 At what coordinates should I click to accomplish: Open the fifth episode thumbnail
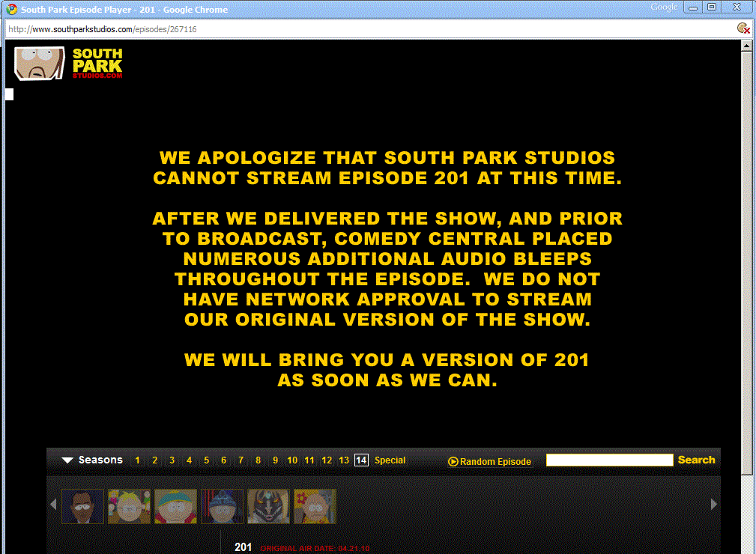pyautogui.click(x=268, y=506)
